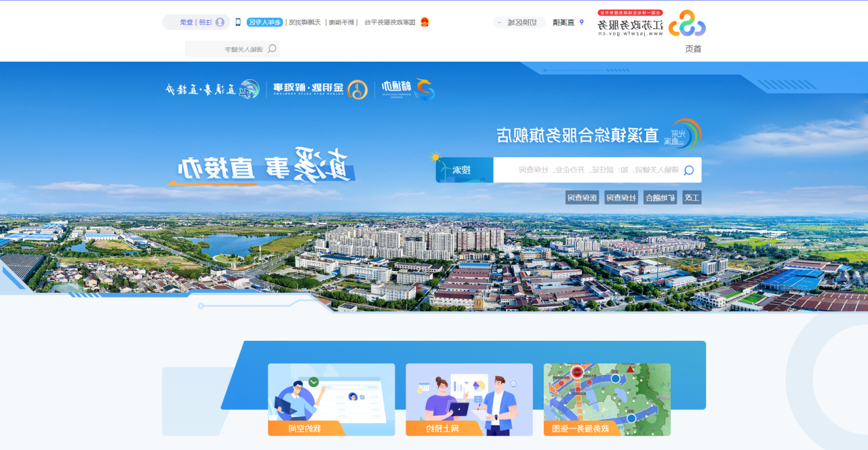The image size is (868, 450).
Task: Click the location pin icon beside 直溪镇
Action: point(581,22)
